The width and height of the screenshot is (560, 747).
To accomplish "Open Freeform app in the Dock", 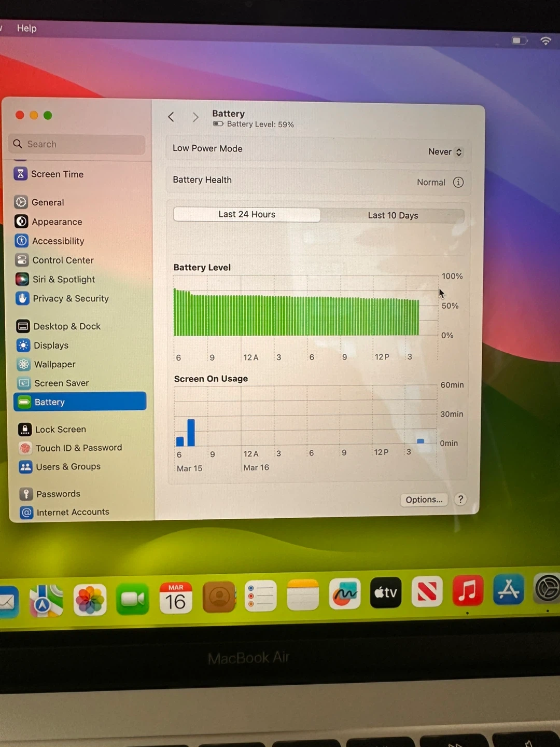I will coord(344,594).
